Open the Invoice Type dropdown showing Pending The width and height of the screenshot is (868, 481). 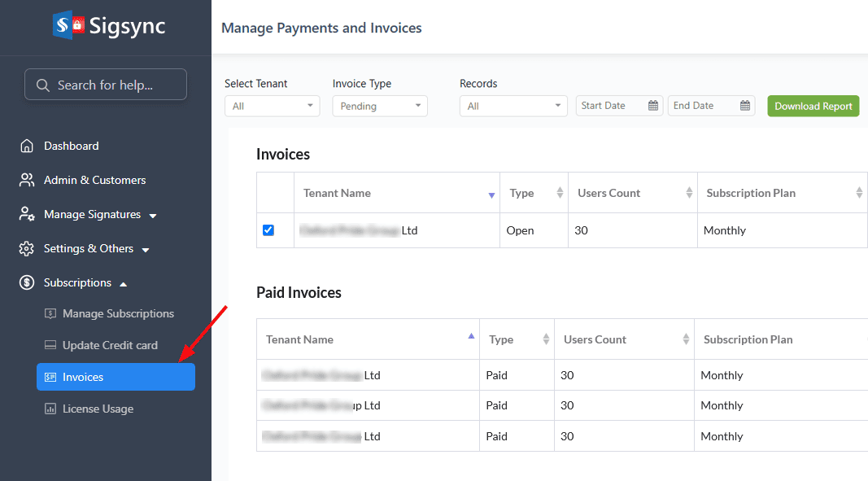tap(380, 106)
